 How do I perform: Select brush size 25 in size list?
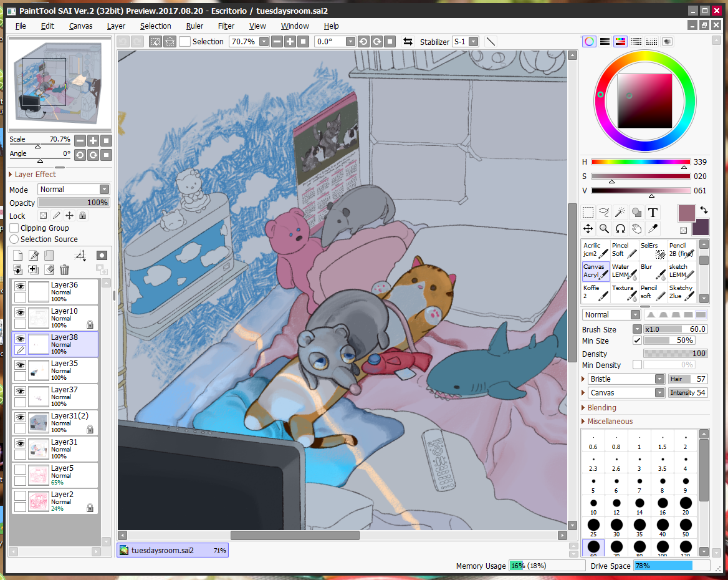pos(593,528)
